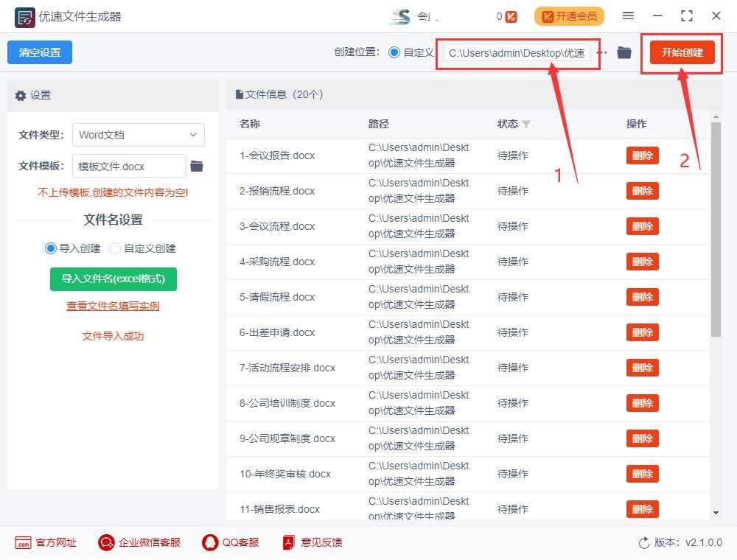
Task: Click the three-dot path ellipsis
Action: [601, 52]
